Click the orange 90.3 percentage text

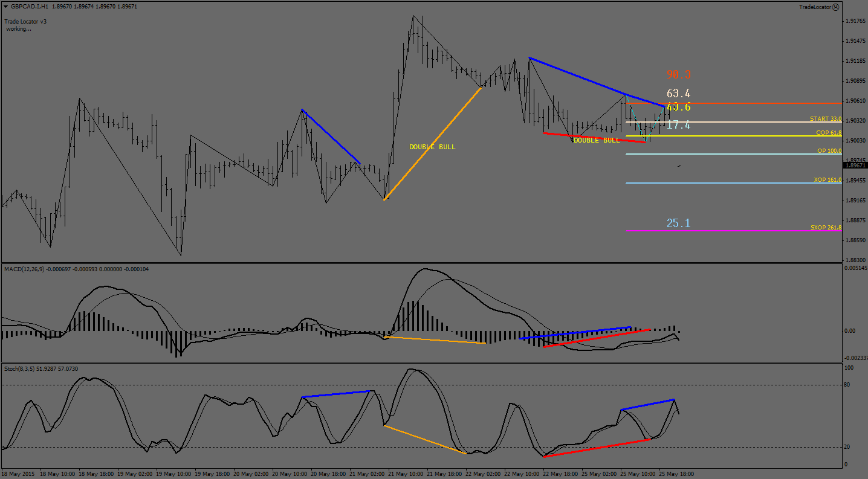point(678,75)
